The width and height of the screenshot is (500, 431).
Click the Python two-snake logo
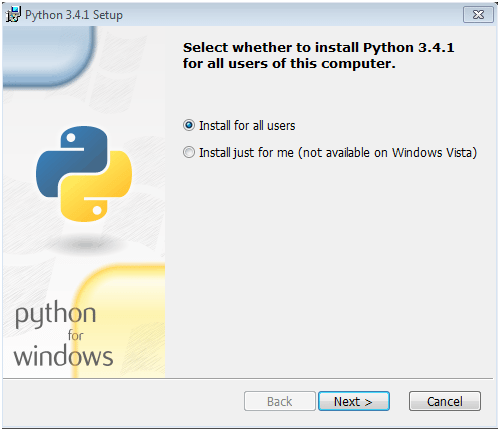(84, 174)
